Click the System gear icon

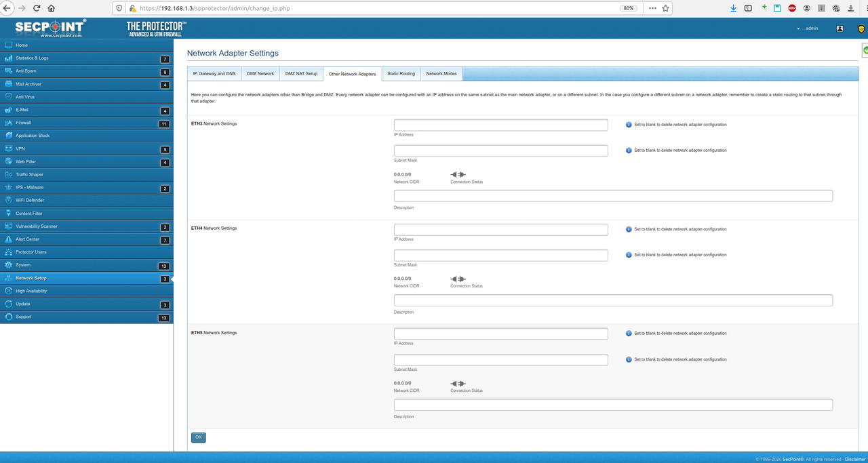(9, 264)
